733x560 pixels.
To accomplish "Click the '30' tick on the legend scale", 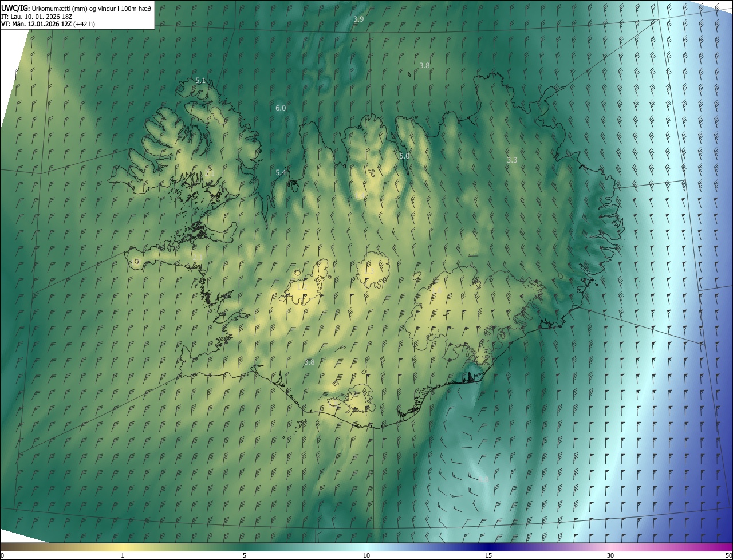I will pyautogui.click(x=610, y=555).
